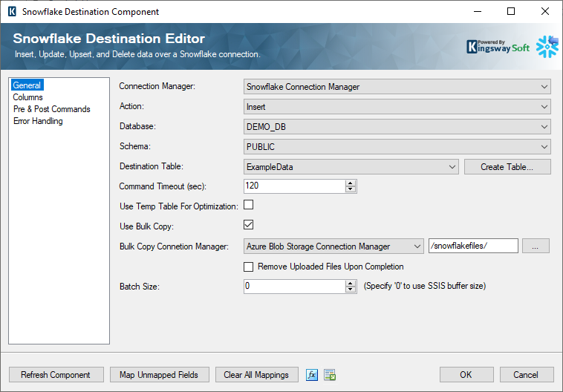The image size is (563, 392).
Task: Open the expression editor fx icon
Action: (x=312, y=375)
